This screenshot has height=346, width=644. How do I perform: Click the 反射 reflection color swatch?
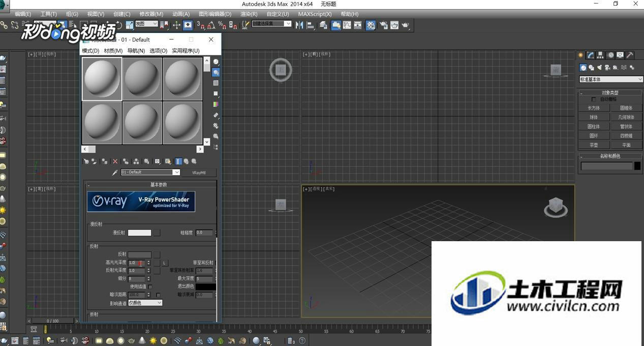pyautogui.click(x=139, y=254)
